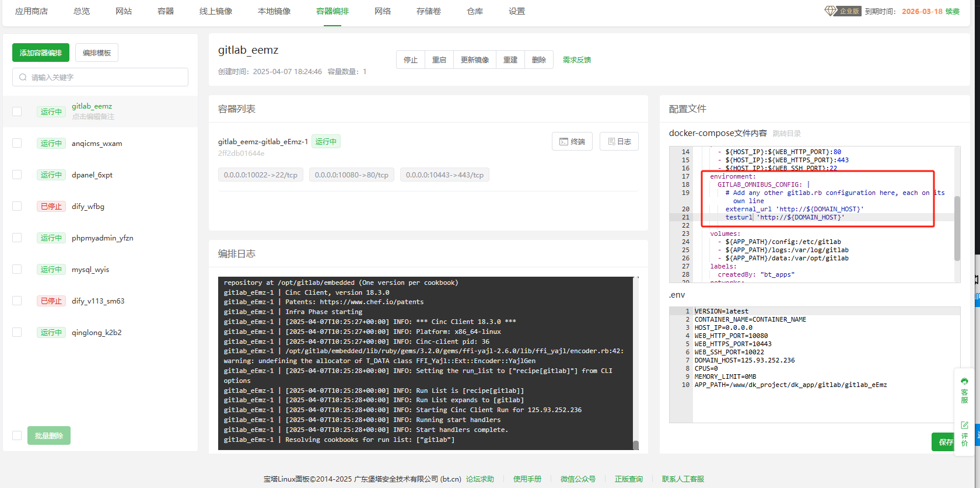
Task: Stop the gitlab_eemz compose with 停止
Action: tap(411, 60)
